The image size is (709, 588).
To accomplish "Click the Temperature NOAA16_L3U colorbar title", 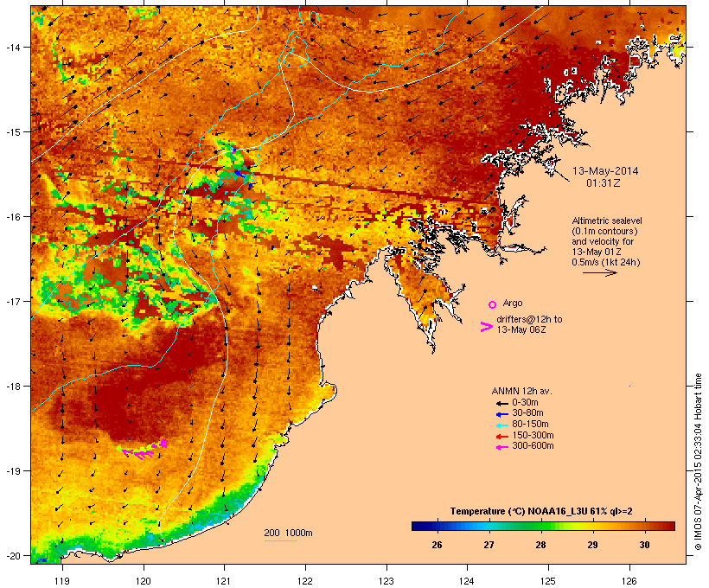I will point(541,512).
